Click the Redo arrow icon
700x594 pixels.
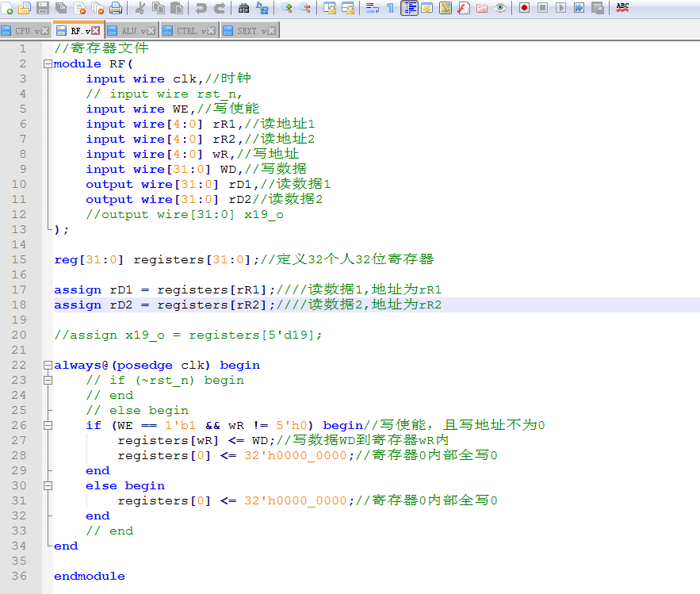click(220, 8)
